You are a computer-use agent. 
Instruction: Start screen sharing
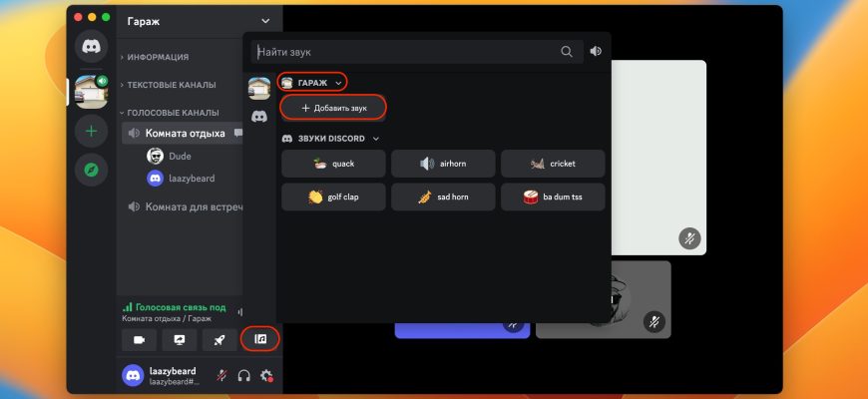[180, 339]
